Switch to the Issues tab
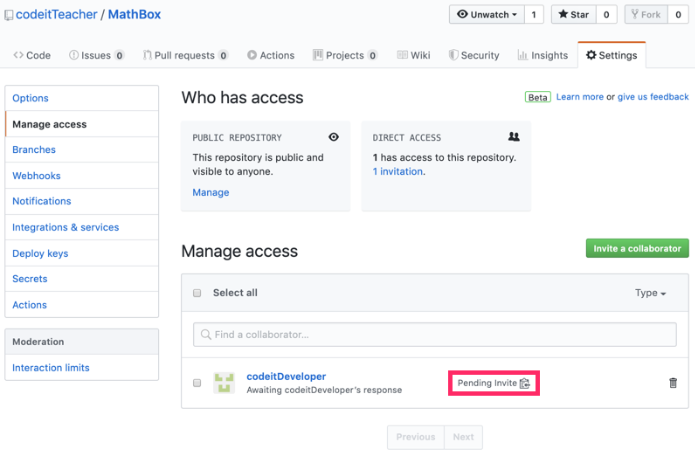This screenshot has height=455, width=695. click(x=97, y=55)
